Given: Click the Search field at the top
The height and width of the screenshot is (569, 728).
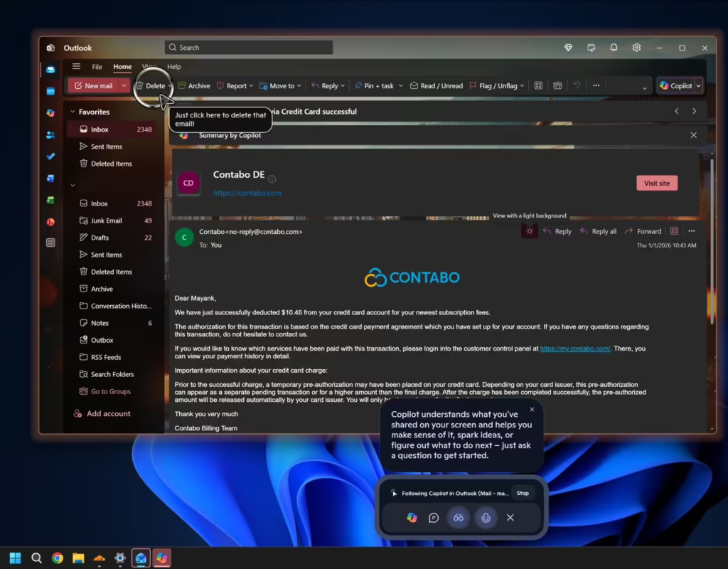Looking at the screenshot, I should (x=248, y=47).
